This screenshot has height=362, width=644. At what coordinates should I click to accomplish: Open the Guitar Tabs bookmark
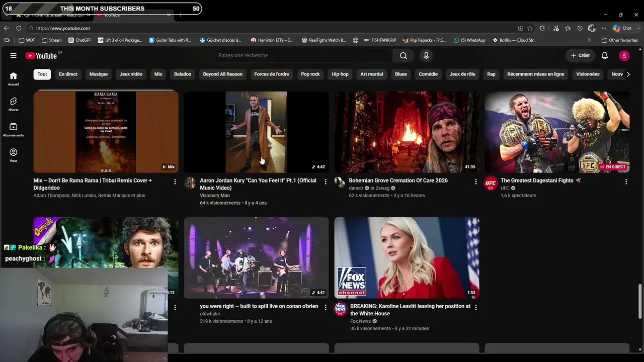click(170, 40)
